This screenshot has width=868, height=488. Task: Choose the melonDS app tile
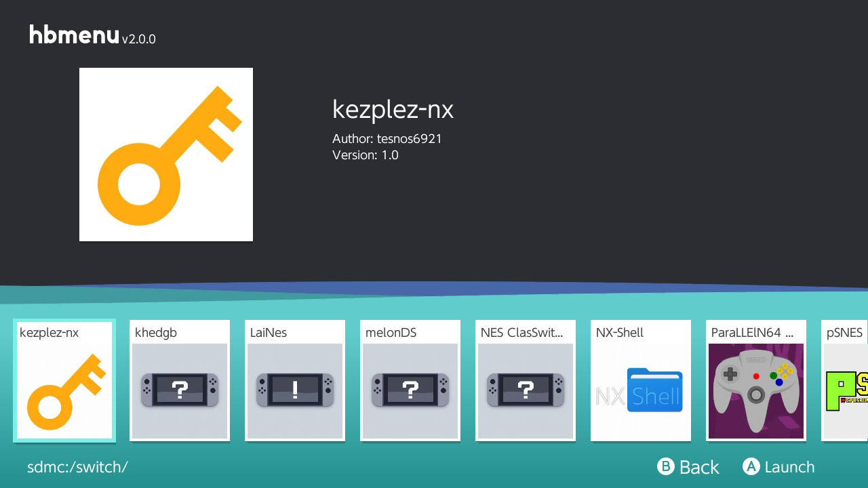410,380
